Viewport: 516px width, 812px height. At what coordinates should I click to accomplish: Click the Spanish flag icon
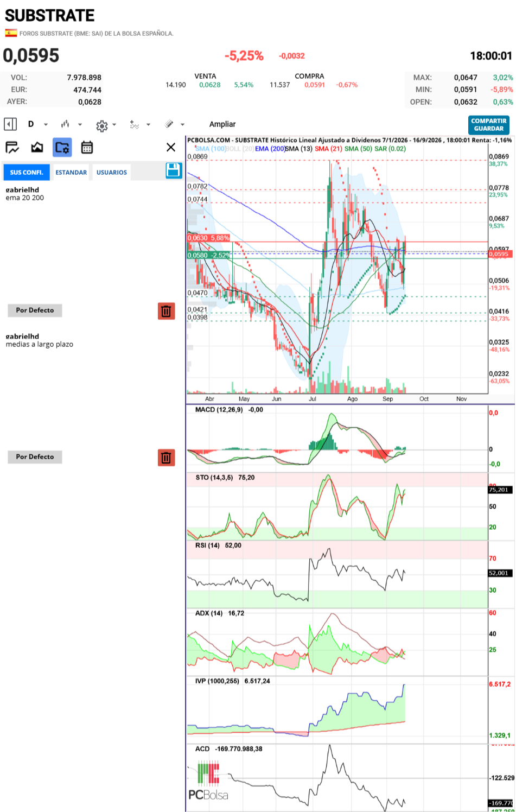pos(11,33)
